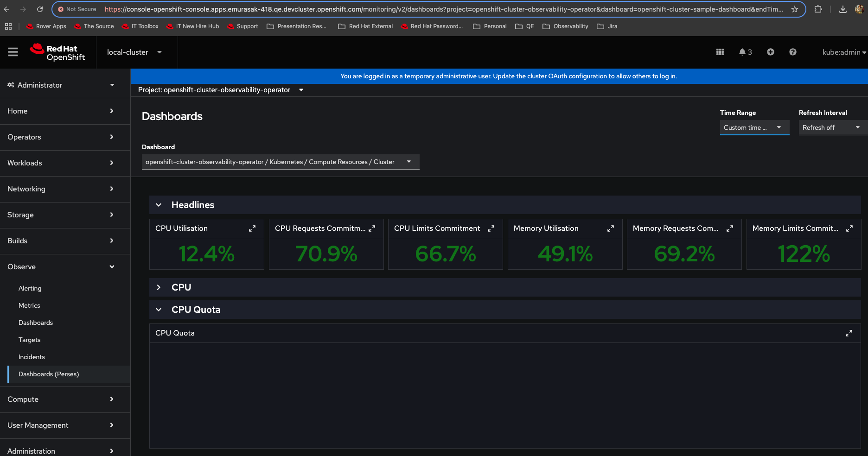Expand the CPU Utilisation panel to fullscreen
Viewport: 868px width, 456px height.
[x=252, y=228]
